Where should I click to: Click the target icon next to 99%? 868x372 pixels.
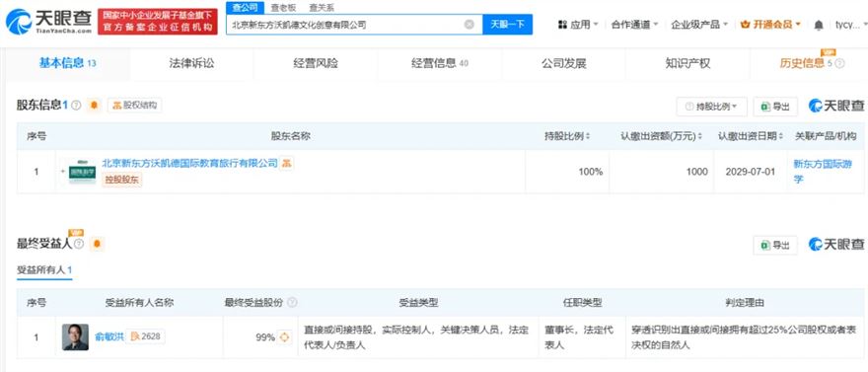tap(284, 336)
